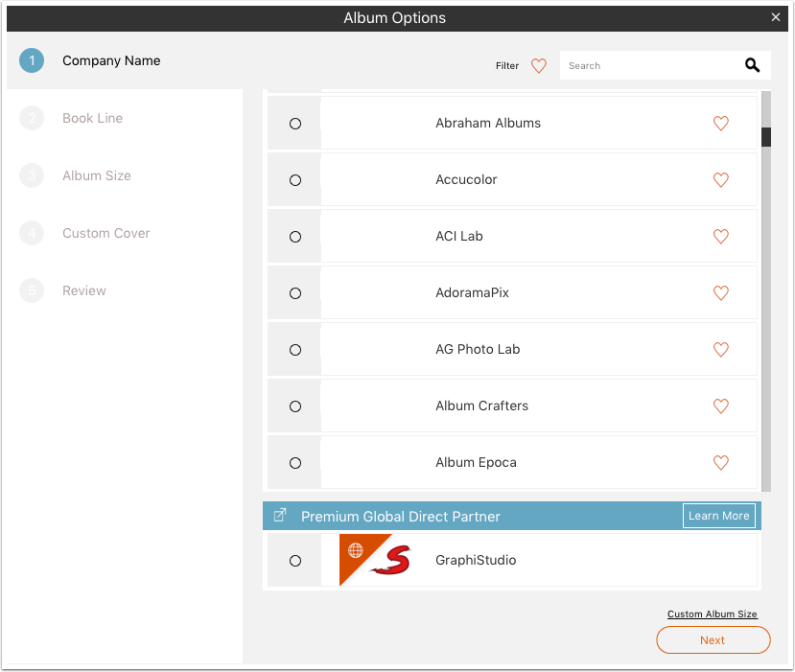Open Custom Album Size link

712,614
